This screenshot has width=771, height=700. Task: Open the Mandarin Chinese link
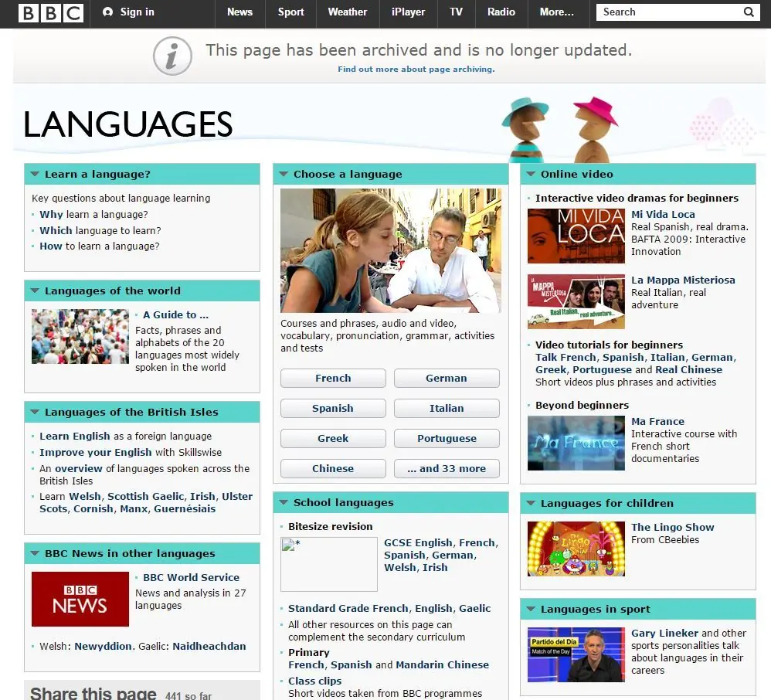[443, 664]
